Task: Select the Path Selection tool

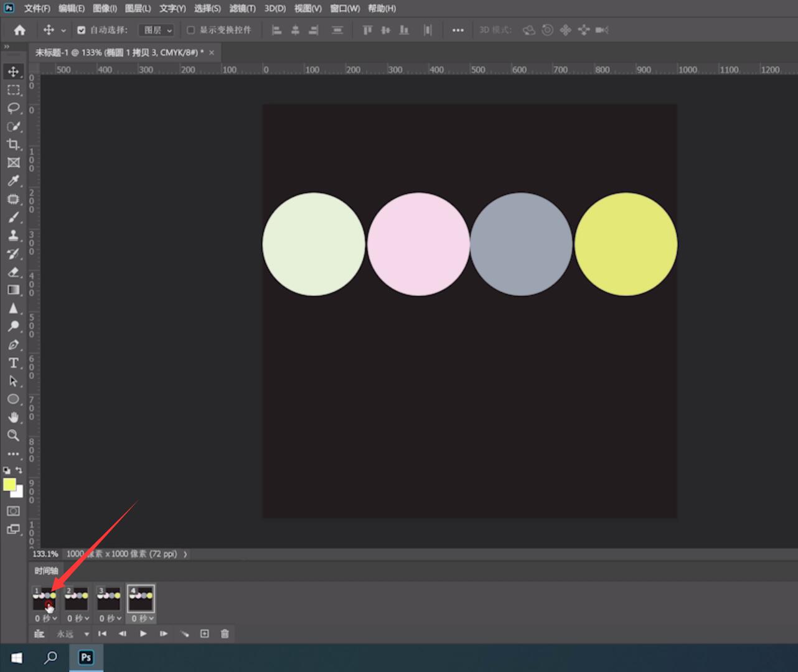Action: pos(13,381)
